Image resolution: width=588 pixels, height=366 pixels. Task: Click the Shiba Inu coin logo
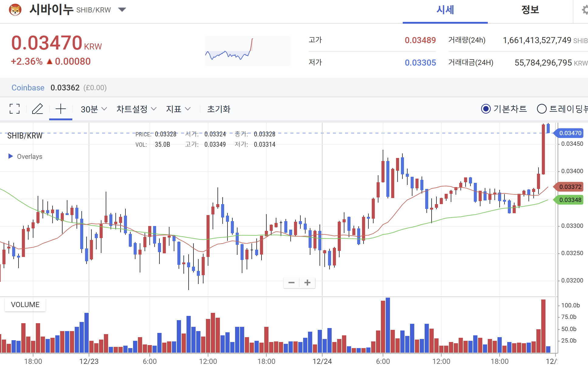[x=15, y=10]
